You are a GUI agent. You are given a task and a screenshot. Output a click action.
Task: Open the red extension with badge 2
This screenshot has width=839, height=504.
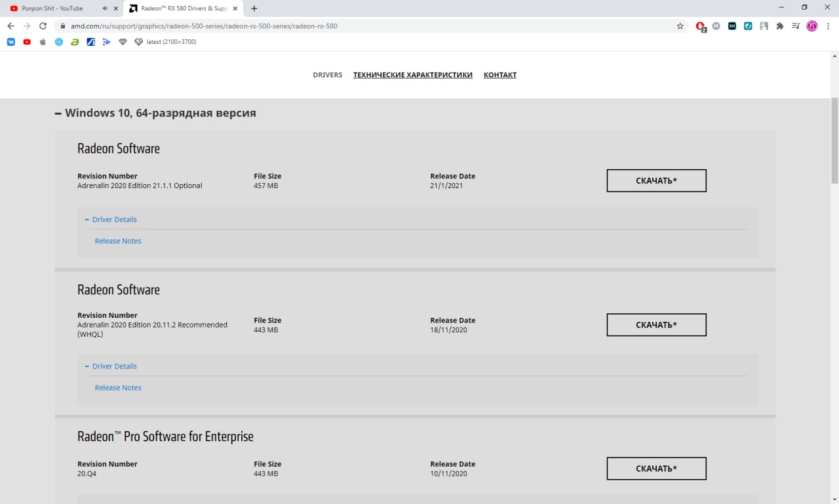tap(701, 26)
